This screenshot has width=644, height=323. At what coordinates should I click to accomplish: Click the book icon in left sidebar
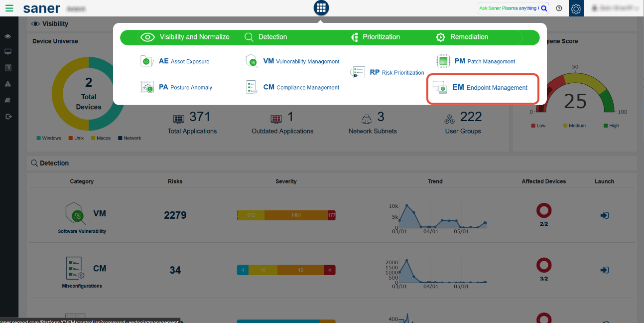click(x=8, y=100)
